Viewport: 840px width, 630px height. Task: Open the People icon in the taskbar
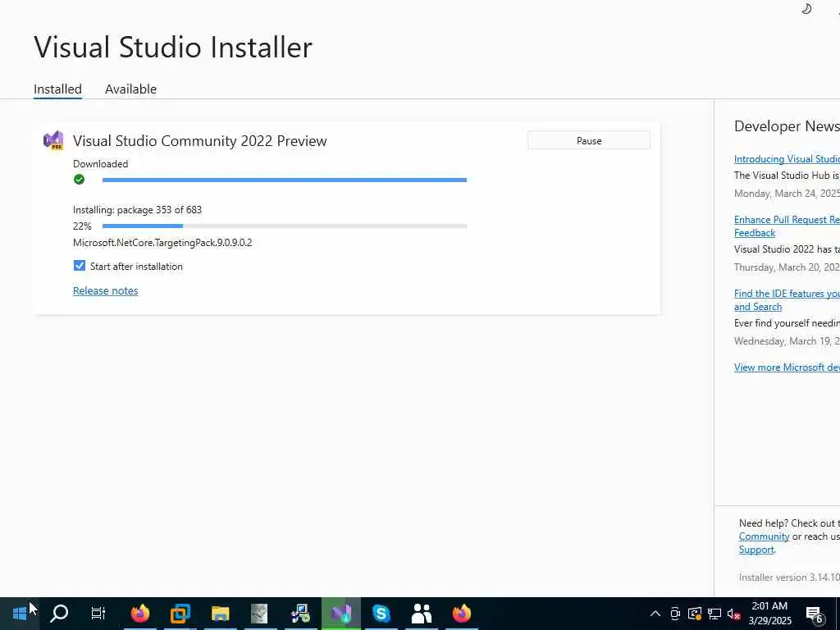[x=421, y=613]
